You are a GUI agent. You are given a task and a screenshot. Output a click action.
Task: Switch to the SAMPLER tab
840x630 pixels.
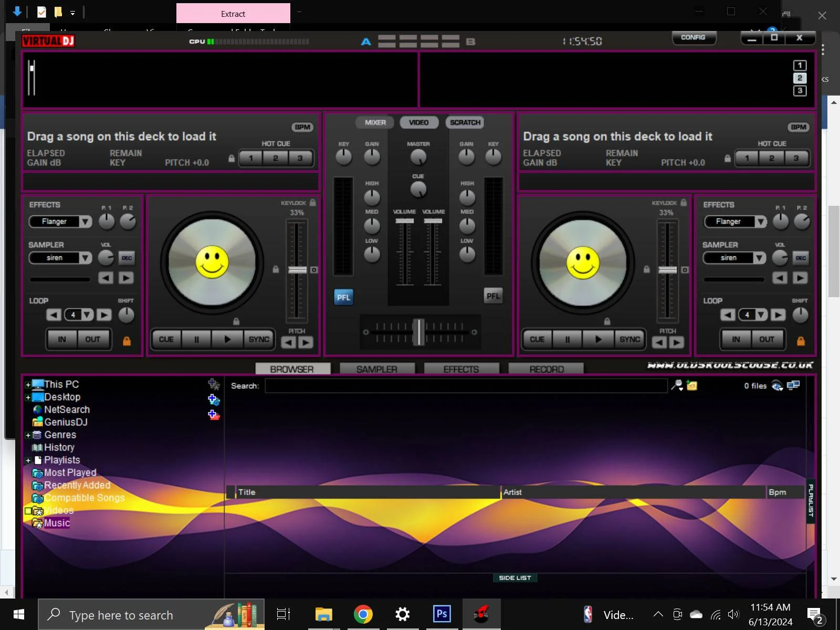377,369
